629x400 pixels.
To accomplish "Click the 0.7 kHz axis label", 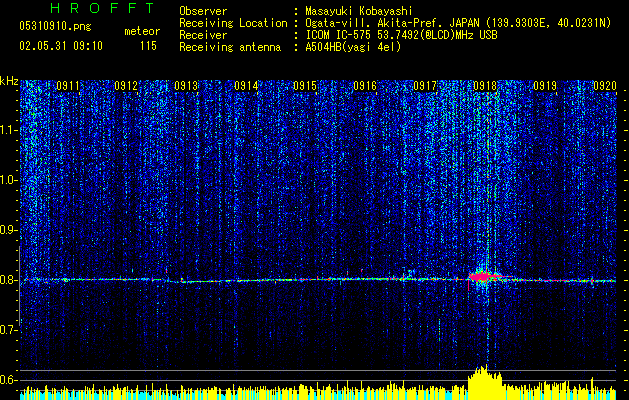I will pos(9,330).
